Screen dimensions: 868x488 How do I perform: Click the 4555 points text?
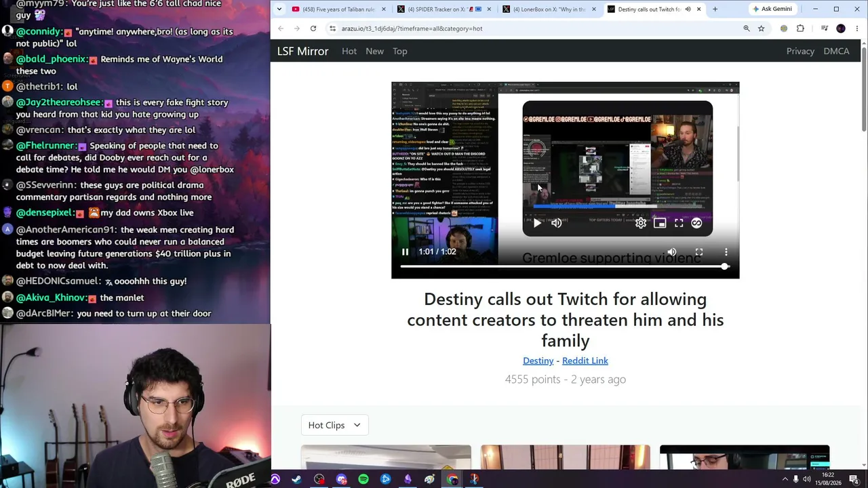(x=532, y=380)
